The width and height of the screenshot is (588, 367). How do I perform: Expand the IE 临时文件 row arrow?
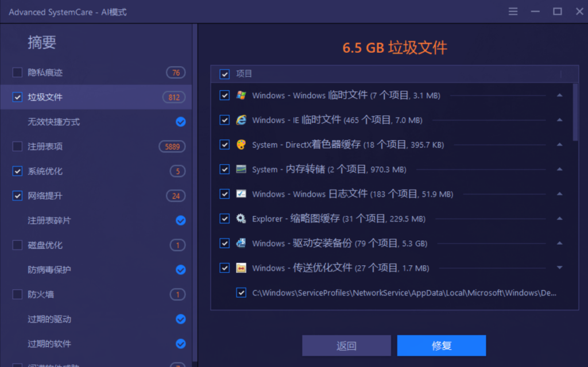[559, 120]
